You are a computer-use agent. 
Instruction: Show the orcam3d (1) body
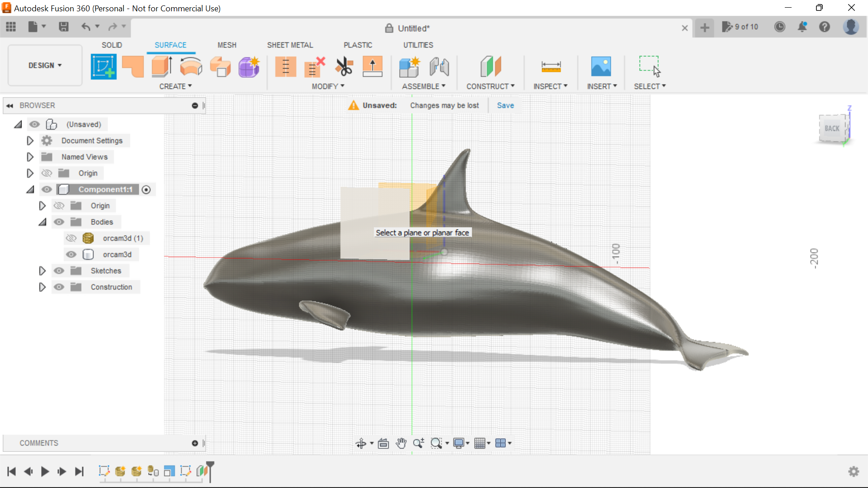click(71, 238)
